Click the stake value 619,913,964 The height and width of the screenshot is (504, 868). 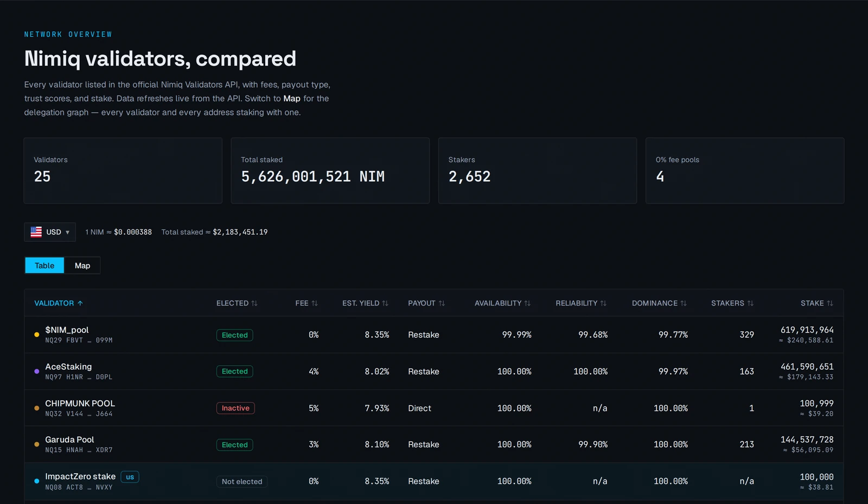(807, 330)
